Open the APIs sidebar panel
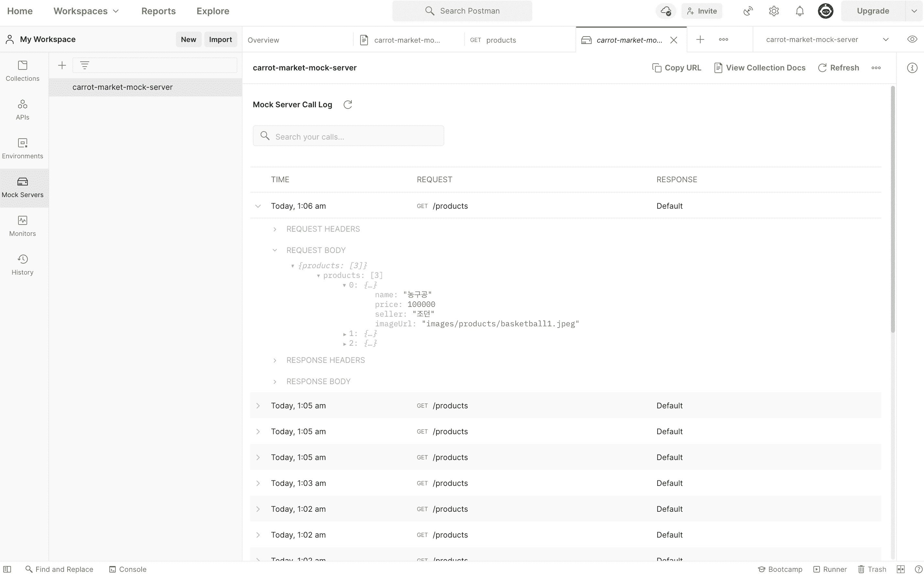The width and height of the screenshot is (924, 577). coord(23,110)
